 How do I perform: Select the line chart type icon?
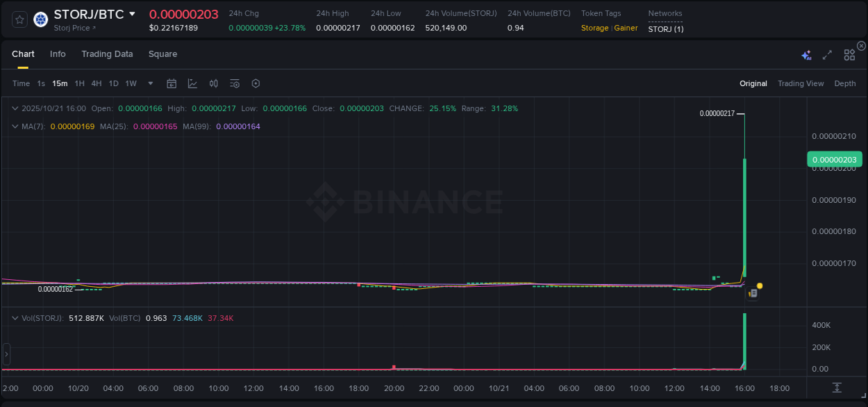pyautogui.click(x=192, y=83)
